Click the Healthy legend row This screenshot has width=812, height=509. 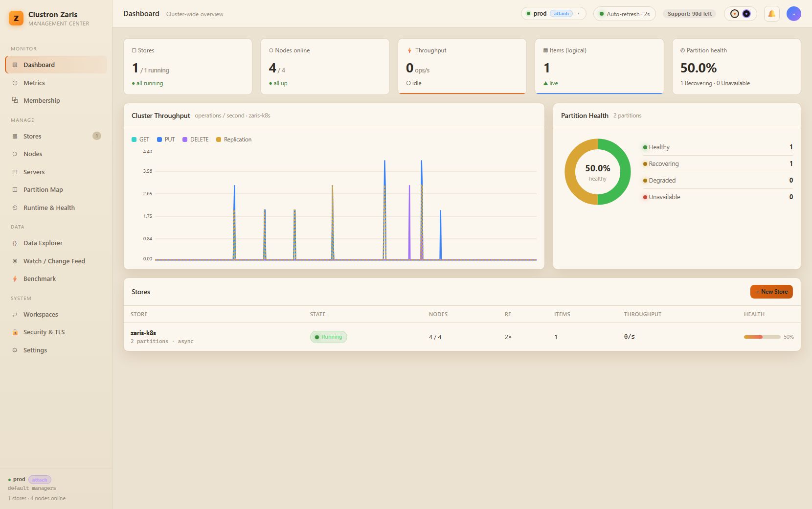pos(718,147)
